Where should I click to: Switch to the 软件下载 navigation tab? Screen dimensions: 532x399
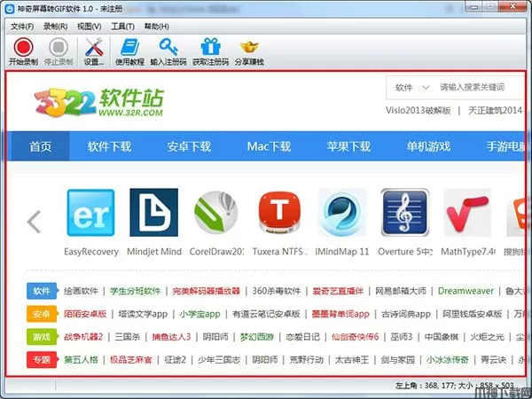[109, 146]
